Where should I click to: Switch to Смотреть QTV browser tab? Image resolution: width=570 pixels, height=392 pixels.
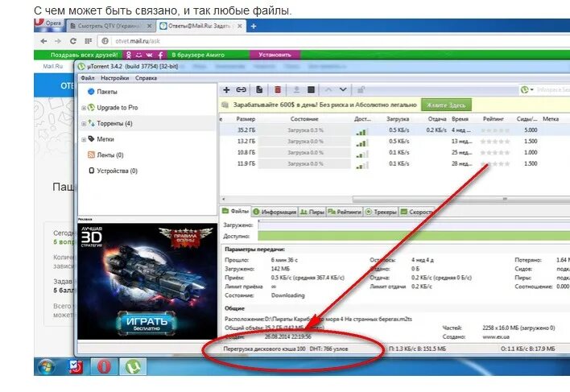[110, 26]
